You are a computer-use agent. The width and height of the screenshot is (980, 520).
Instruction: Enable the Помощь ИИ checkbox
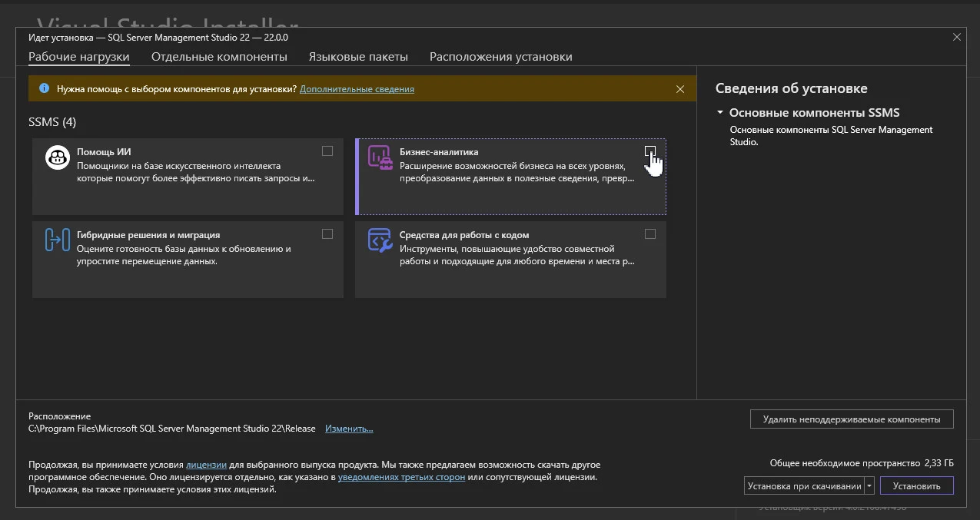327,151
